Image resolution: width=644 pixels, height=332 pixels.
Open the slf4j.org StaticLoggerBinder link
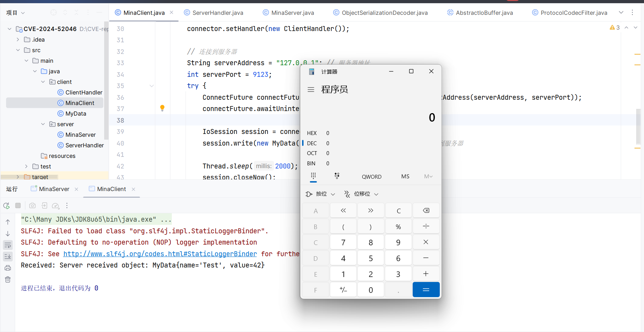pos(160,254)
